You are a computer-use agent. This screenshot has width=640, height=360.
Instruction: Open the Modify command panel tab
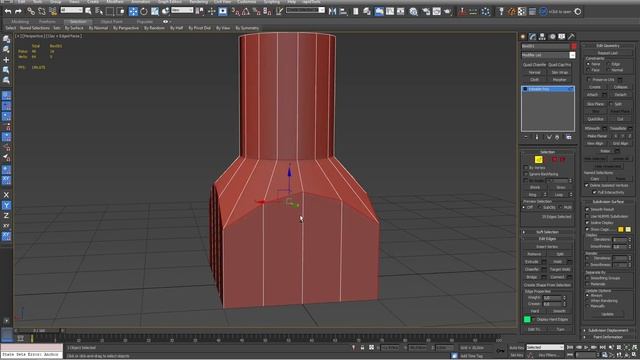(x=533, y=37)
